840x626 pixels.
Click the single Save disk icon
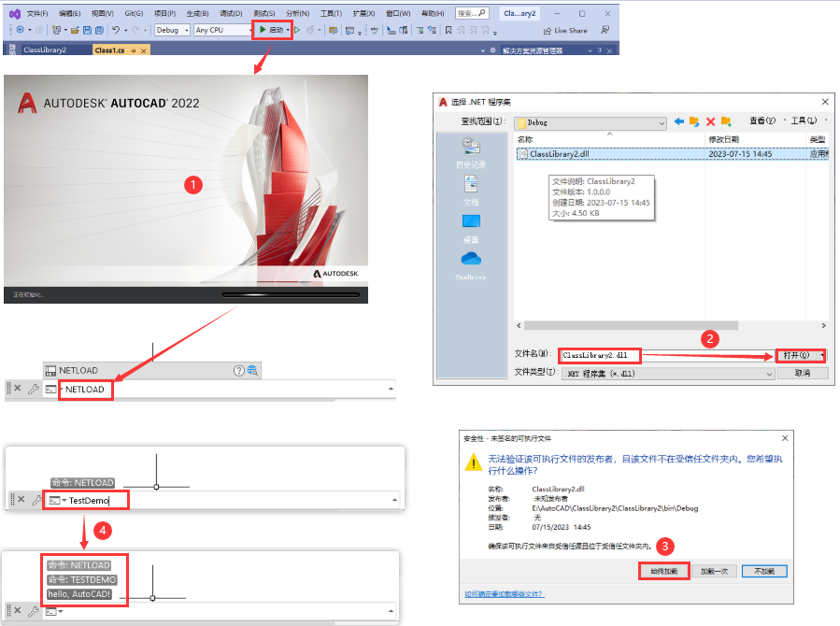(87, 30)
